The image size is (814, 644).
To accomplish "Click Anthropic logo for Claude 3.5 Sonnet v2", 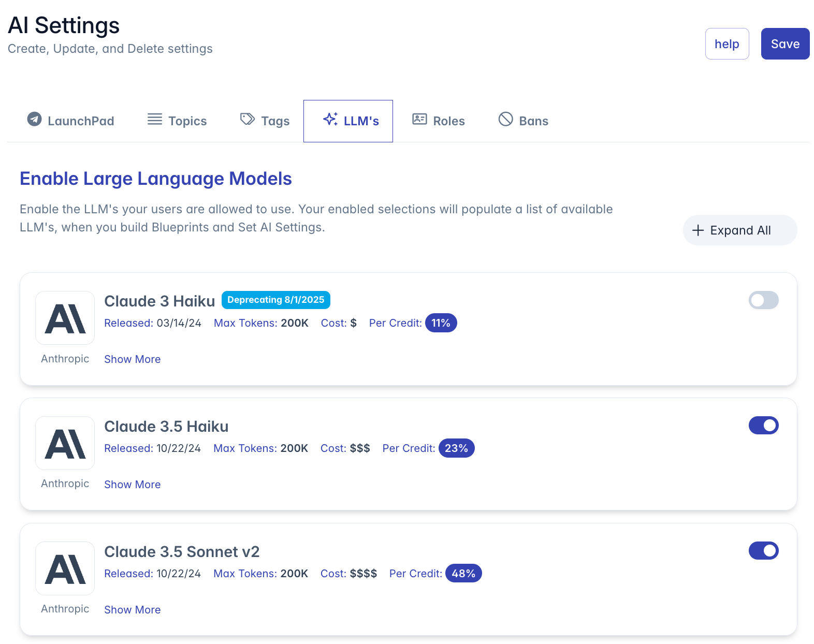I will click(65, 568).
